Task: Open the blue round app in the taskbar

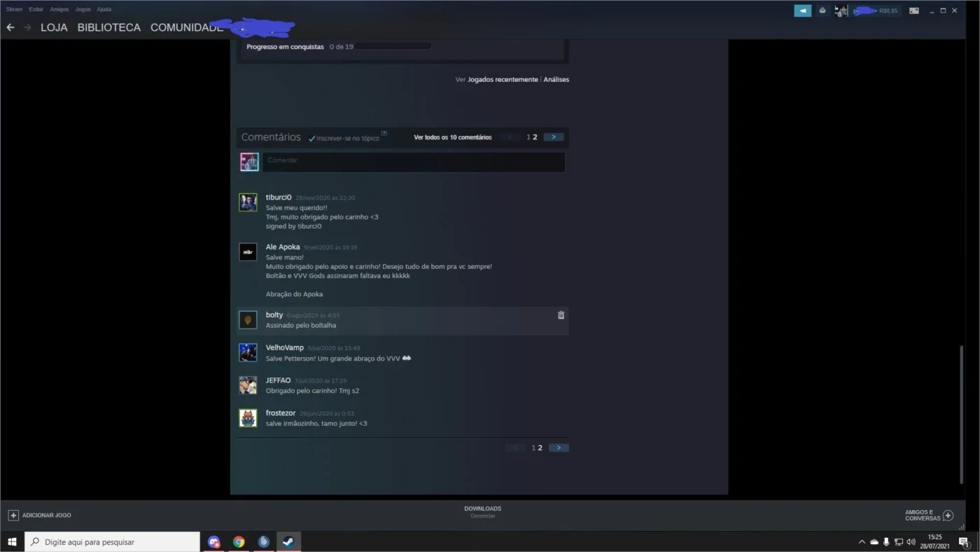Action: click(263, 541)
